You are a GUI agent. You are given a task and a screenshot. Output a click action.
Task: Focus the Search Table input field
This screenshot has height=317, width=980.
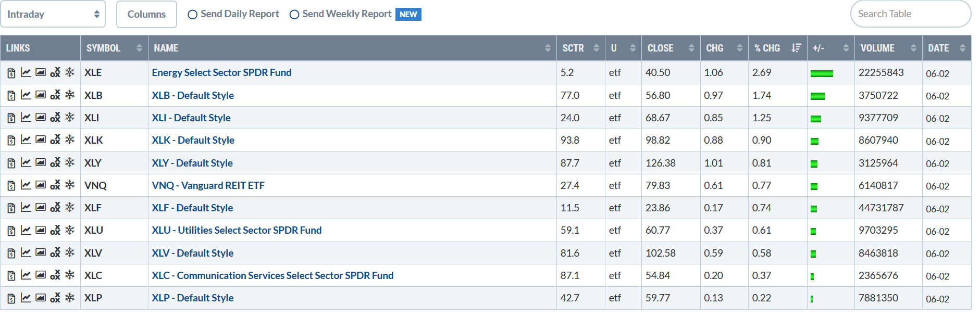coord(911,14)
